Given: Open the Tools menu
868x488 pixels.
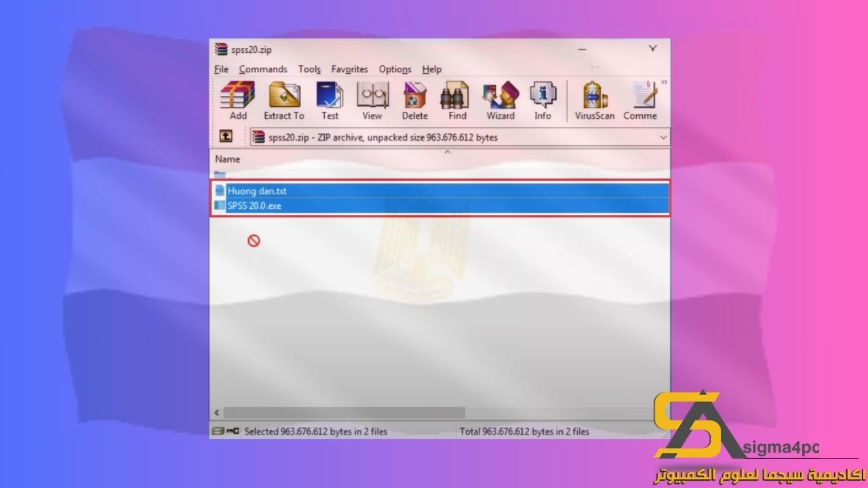Looking at the screenshot, I should (309, 69).
